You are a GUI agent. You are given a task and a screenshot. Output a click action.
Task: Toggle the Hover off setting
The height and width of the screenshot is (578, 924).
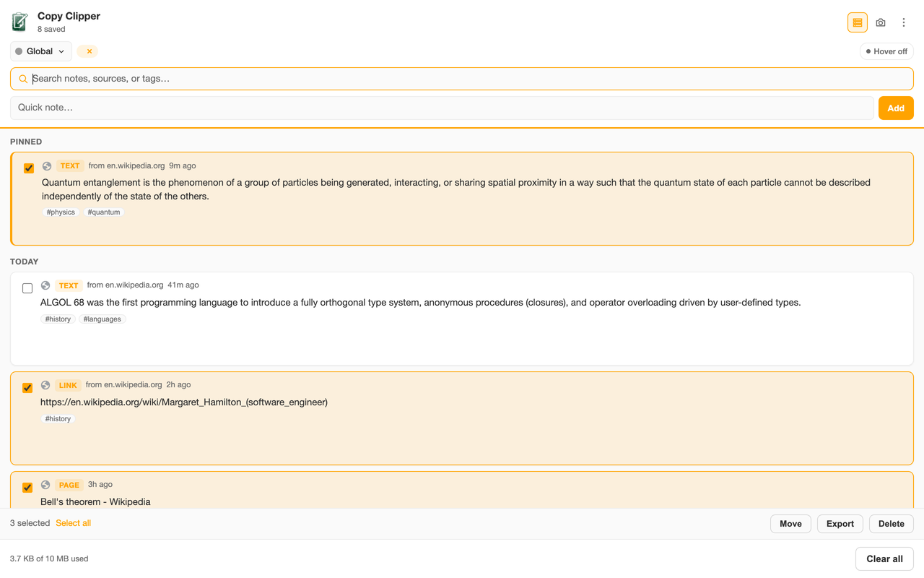tap(886, 51)
